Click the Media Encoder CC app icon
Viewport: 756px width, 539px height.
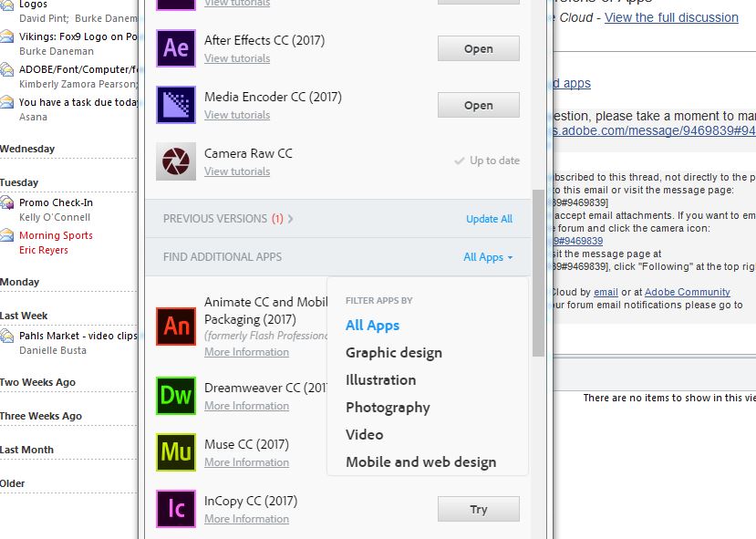click(174, 105)
